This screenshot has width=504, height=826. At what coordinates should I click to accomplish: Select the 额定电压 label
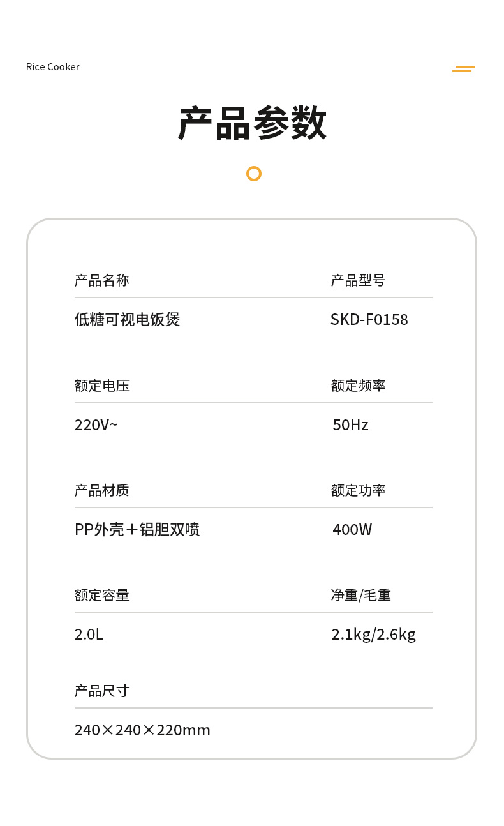(102, 386)
